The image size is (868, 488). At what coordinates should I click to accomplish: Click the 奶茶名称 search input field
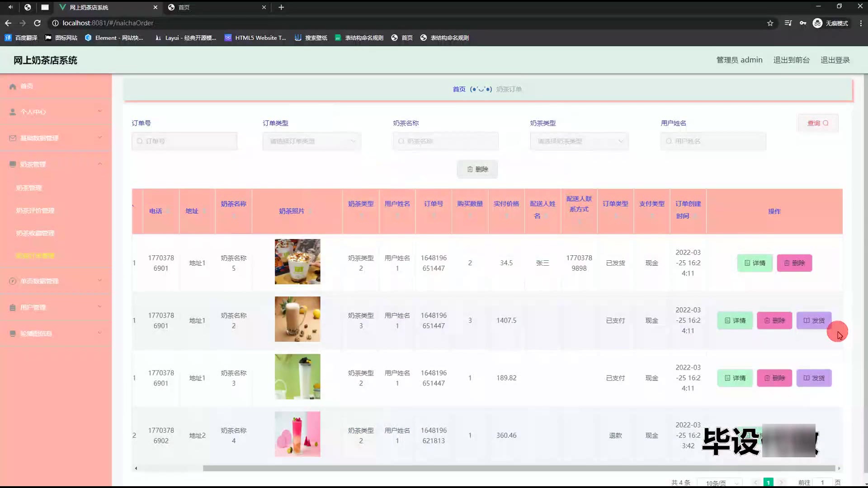click(446, 141)
